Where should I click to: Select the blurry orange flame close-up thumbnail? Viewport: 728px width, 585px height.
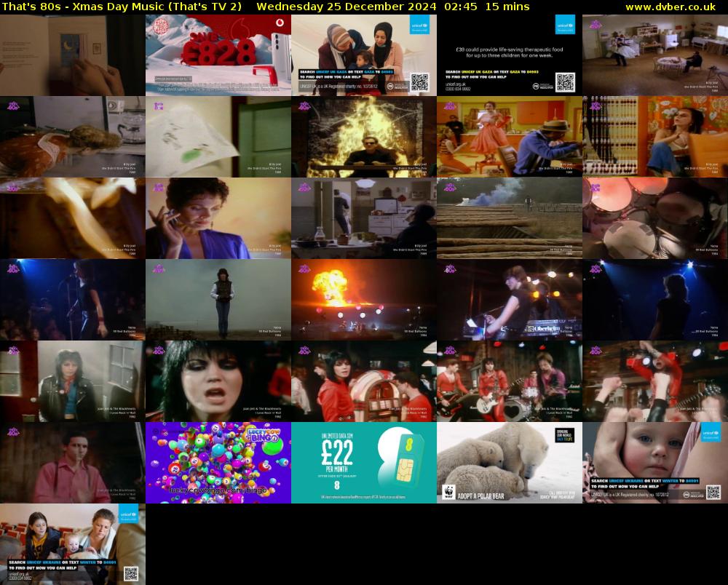(72, 218)
